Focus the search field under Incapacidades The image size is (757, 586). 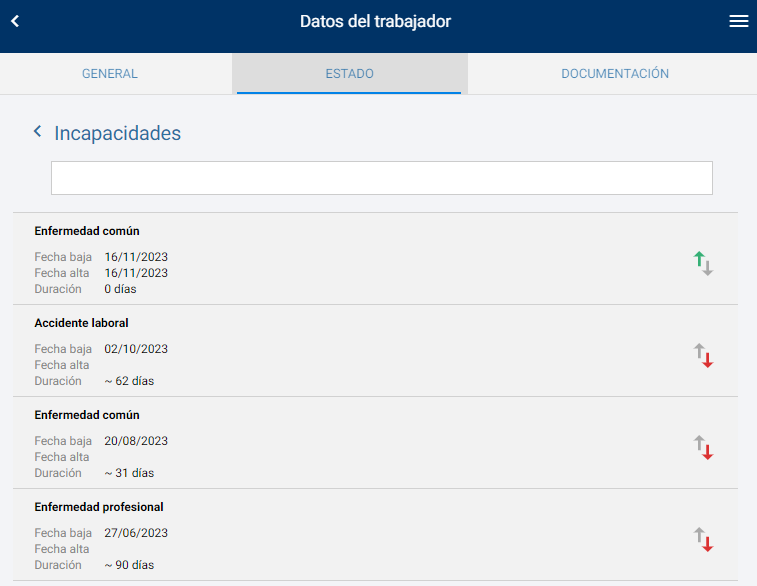[381, 178]
